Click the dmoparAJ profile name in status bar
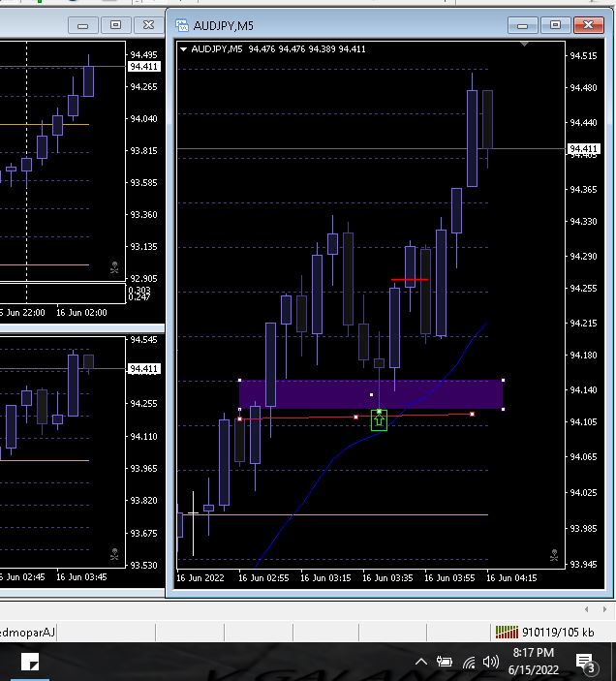 [x=28, y=632]
